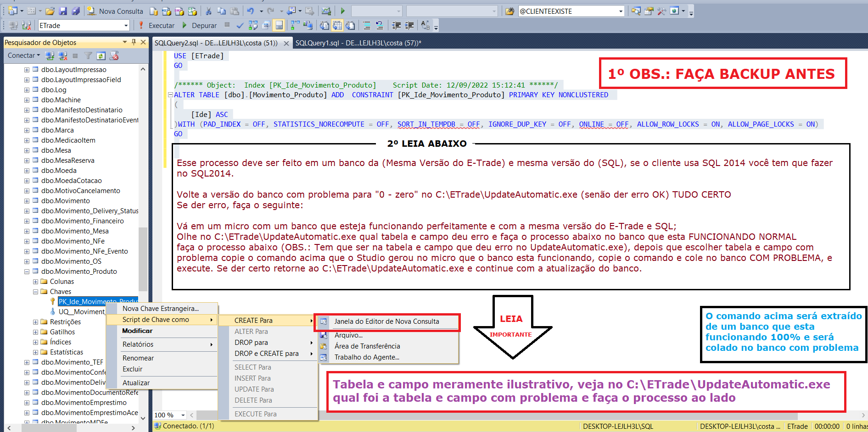The width and height of the screenshot is (868, 432).
Task: Collapse the Chaves folder
Action: click(35, 292)
